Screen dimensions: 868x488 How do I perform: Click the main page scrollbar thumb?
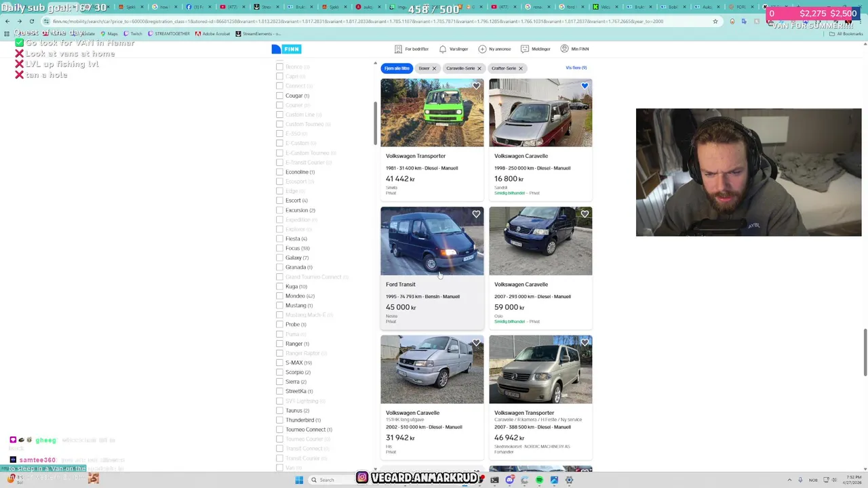pyautogui.click(x=865, y=352)
